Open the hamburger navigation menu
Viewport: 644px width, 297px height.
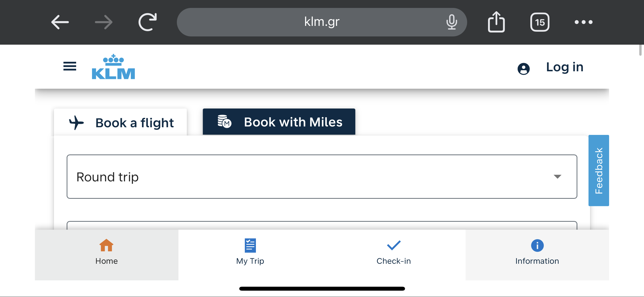coord(70,66)
